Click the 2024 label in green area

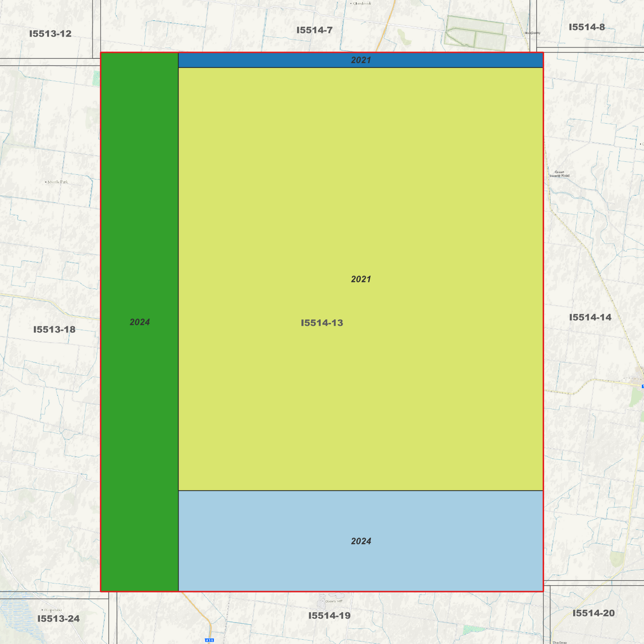(x=139, y=322)
